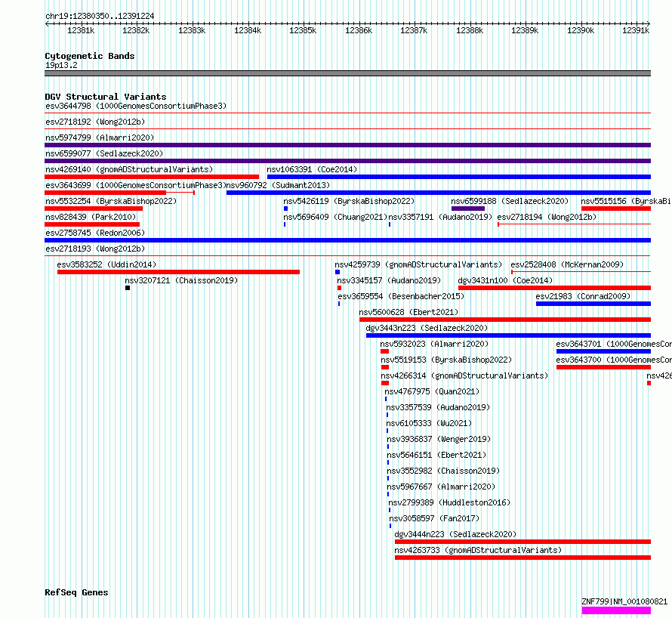The image size is (672, 618).
Task: Select the dgv3431n100 Coe2014 label
Action: click(x=505, y=280)
